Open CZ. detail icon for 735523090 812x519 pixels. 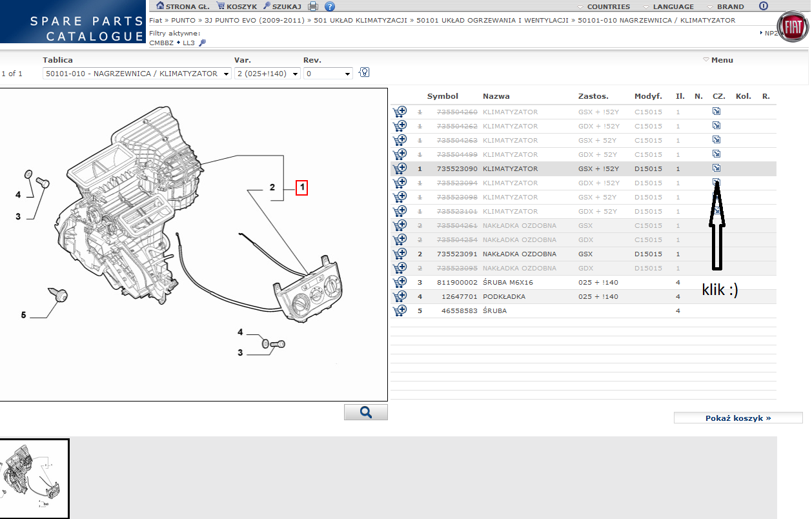pos(716,168)
